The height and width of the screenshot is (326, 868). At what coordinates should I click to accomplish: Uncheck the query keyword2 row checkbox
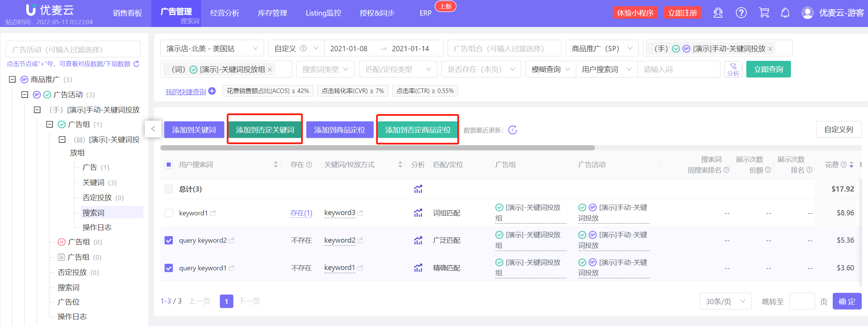(169, 240)
